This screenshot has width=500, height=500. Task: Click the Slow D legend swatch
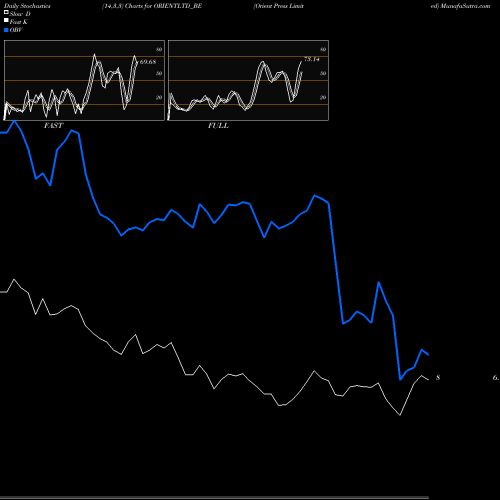[6, 12]
